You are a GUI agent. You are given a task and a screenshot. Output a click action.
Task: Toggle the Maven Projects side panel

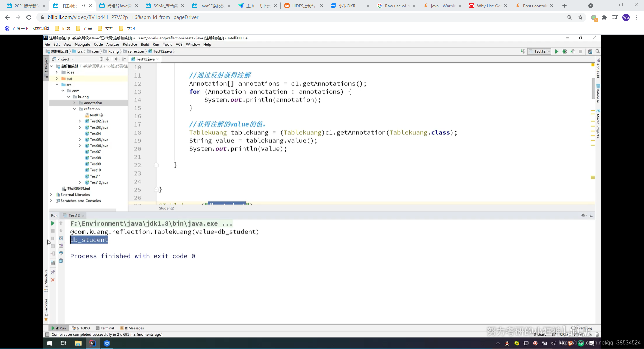[598, 123]
